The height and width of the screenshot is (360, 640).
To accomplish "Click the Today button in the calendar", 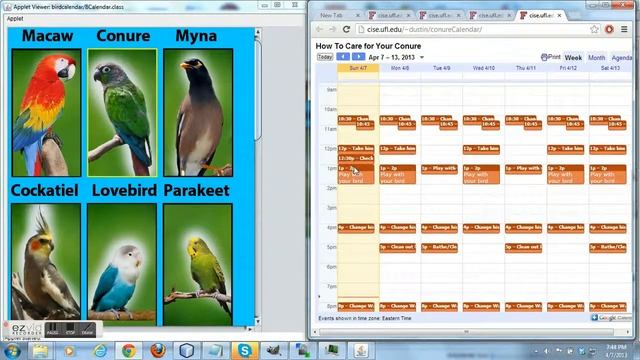I will [325, 57].
